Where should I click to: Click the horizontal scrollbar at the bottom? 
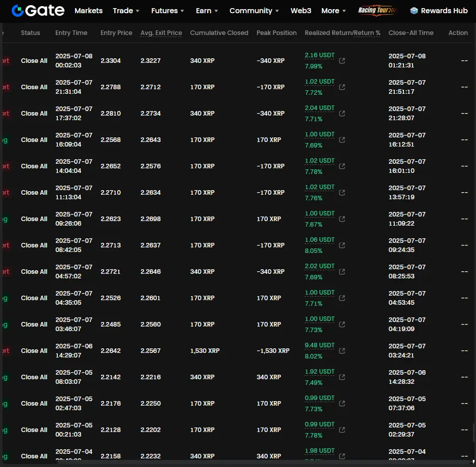(x=264, y=462)
